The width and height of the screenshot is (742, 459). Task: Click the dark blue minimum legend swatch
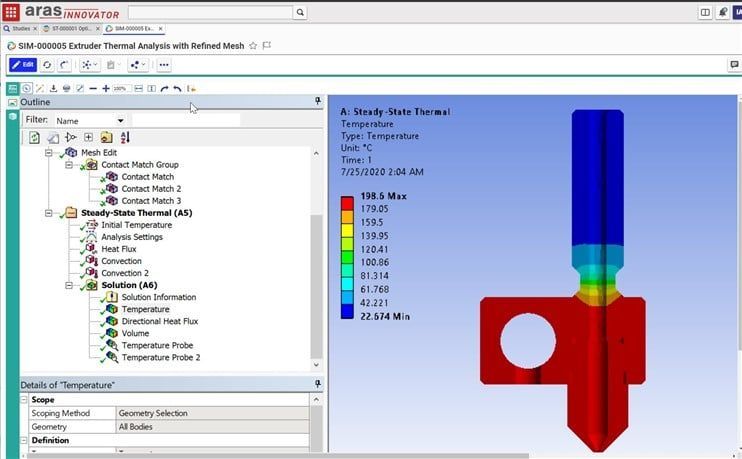(347, 311)
